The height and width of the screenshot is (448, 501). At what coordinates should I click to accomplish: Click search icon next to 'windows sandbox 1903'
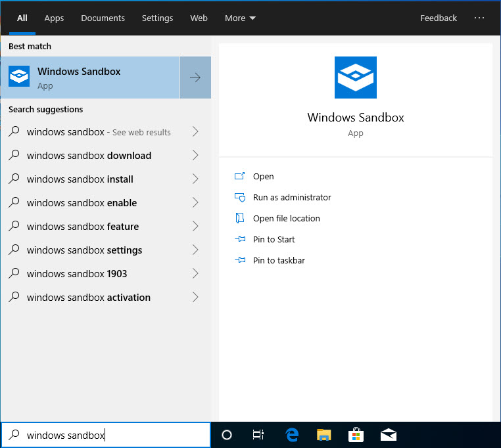tap(14, 273)
